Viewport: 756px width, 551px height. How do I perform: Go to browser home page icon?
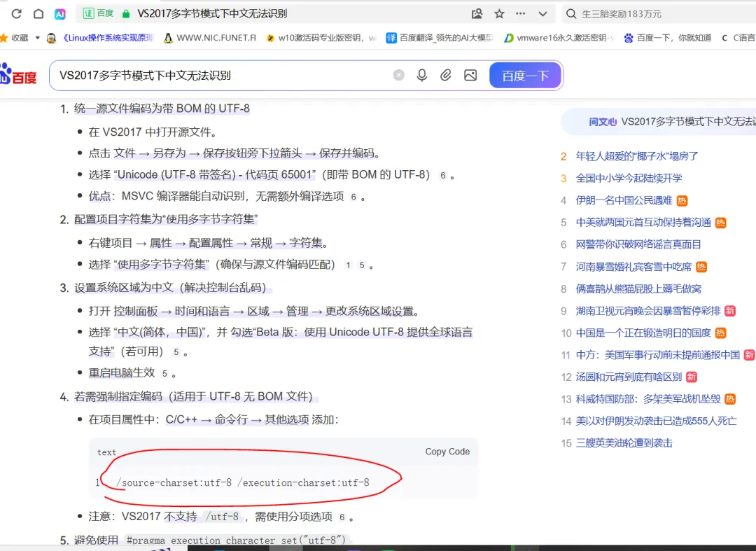pos(38,13)
